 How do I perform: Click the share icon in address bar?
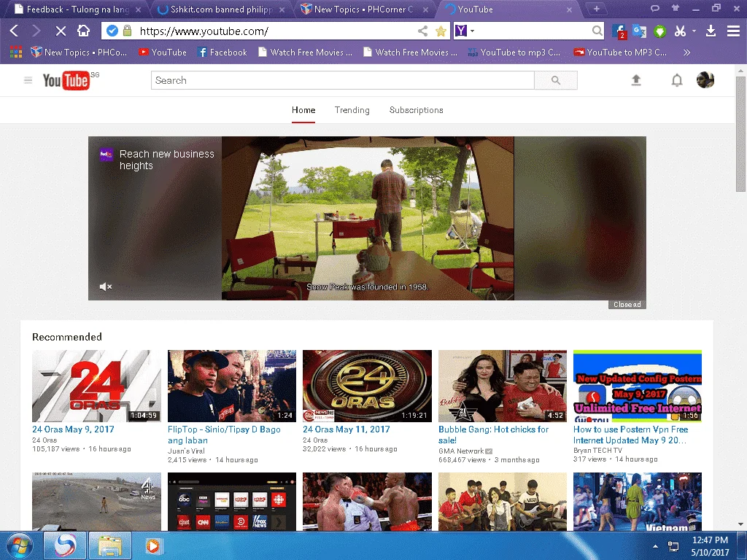[422, 31]
